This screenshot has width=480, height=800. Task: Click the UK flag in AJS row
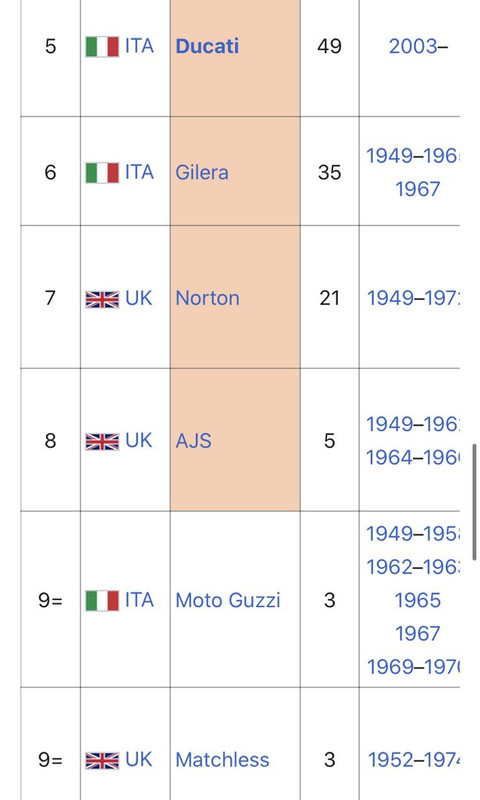coord(102,441)
